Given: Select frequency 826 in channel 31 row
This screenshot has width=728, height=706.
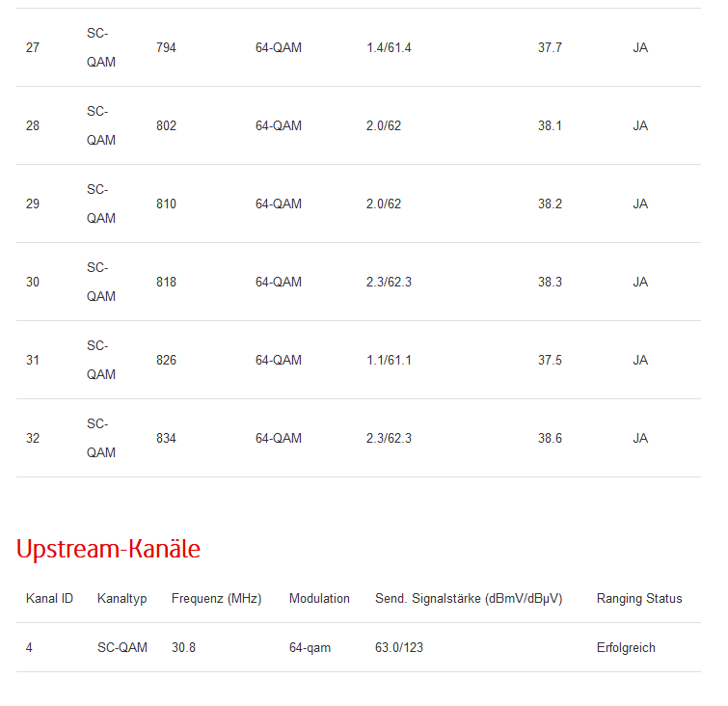Looking at the screenshot, I should 166,360.
